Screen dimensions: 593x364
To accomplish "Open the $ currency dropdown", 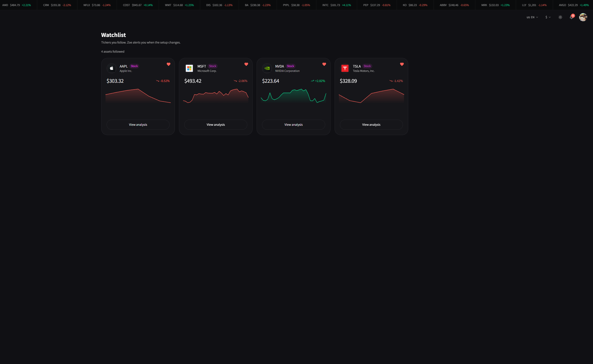I will [548, 17].
